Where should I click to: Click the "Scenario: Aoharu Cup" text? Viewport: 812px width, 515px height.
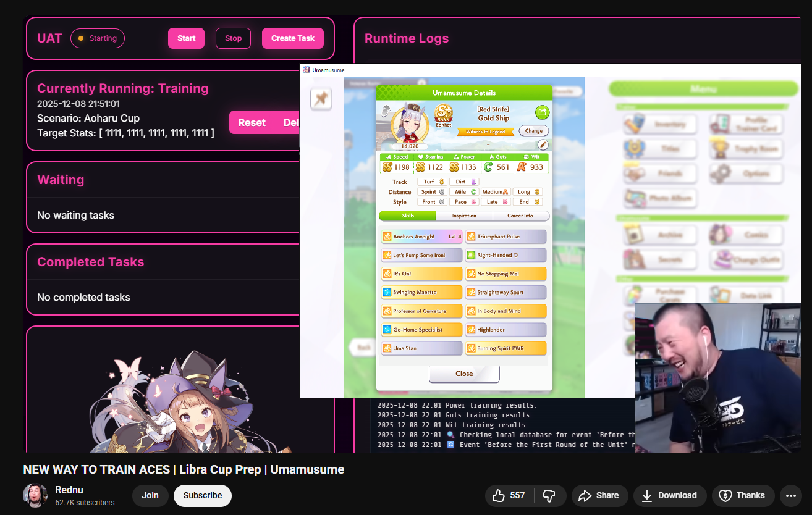click(x=88, y=119)
